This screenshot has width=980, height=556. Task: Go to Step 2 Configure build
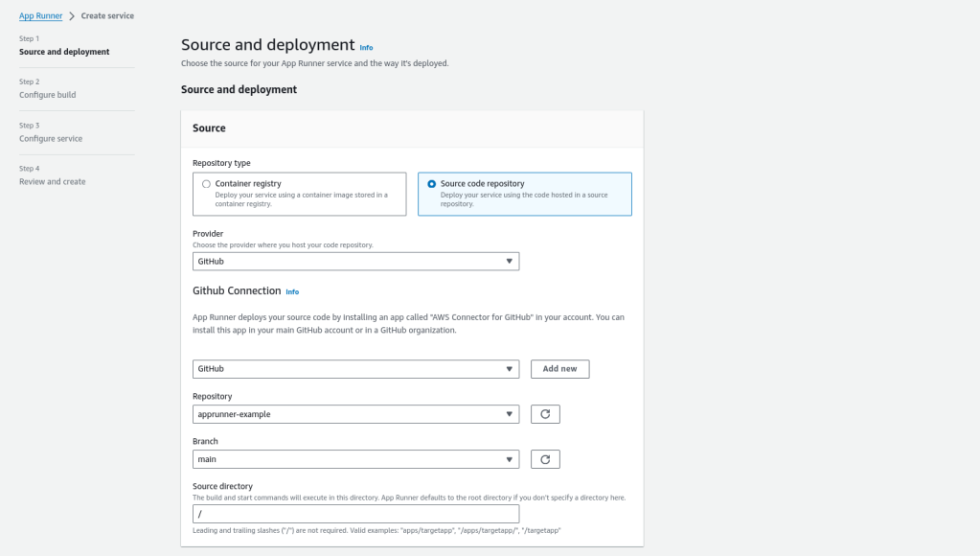[47, 95]
